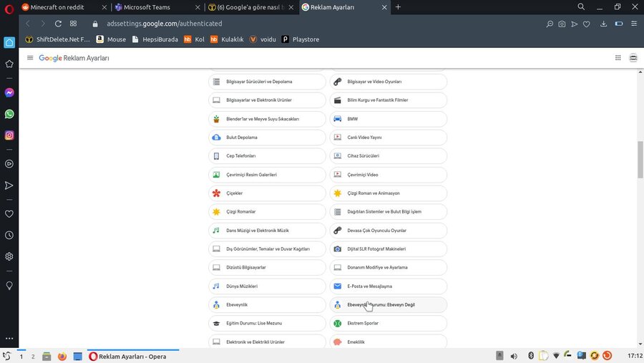Open Opera sidebar settings gear
Viewport: 644px width, 363px height.
[9, 256]
